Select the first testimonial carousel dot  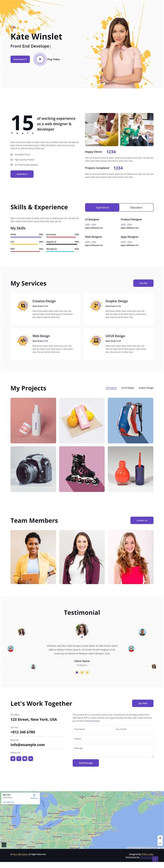pyautogui.click(x=77, y=672)
